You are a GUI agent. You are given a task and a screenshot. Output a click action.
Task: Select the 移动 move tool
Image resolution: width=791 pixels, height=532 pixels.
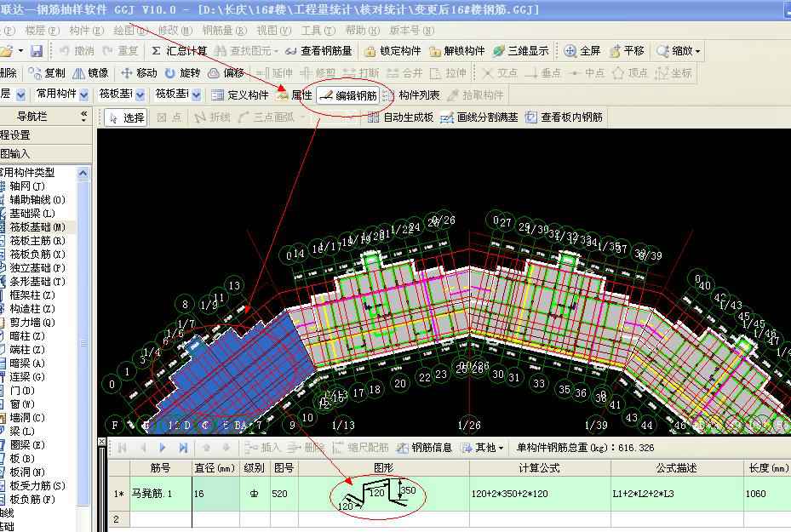[140, 73]
